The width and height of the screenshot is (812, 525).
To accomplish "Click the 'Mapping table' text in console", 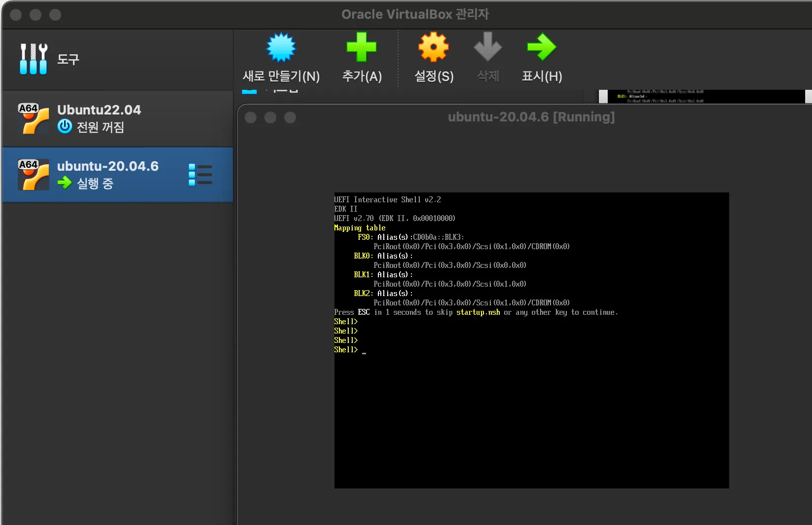I will click(x=360, y=228).
